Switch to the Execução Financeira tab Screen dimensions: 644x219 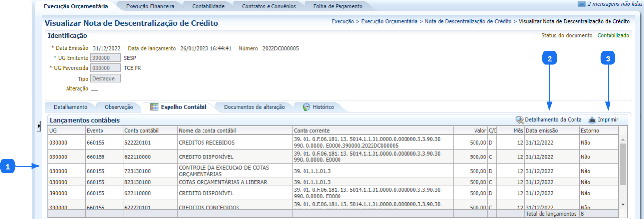click(149, 6)
